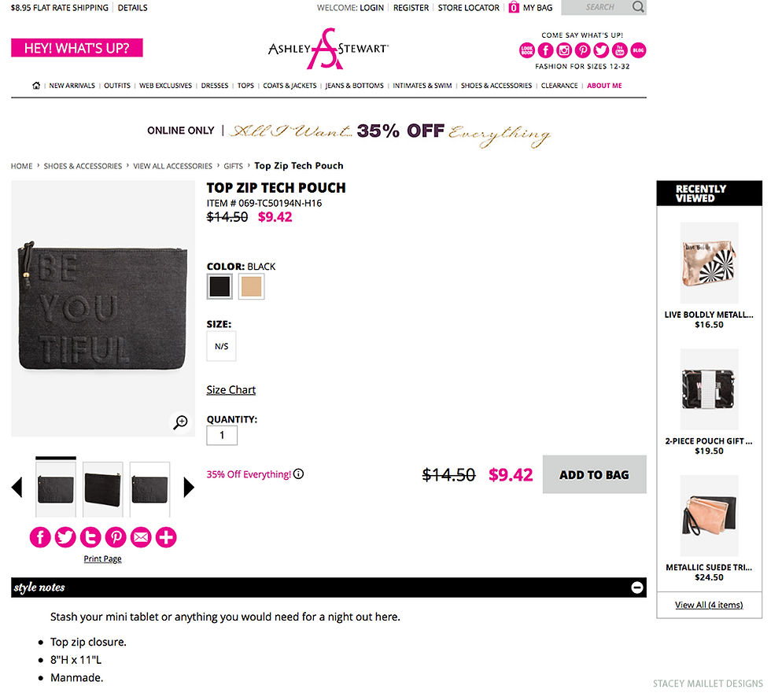This screenshot has width=771, height=700.
Task: Add the pouch to bag
Action: [x=594, y=475]
